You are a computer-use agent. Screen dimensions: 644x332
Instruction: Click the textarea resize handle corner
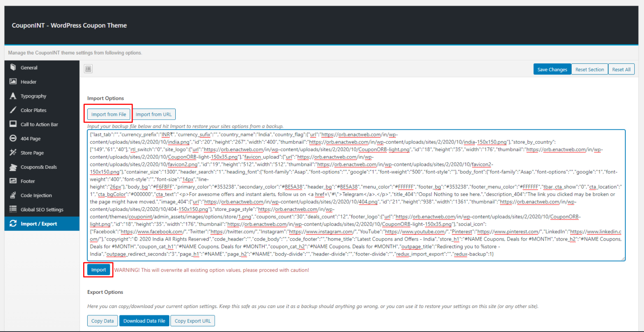click(x=623, y=258)
